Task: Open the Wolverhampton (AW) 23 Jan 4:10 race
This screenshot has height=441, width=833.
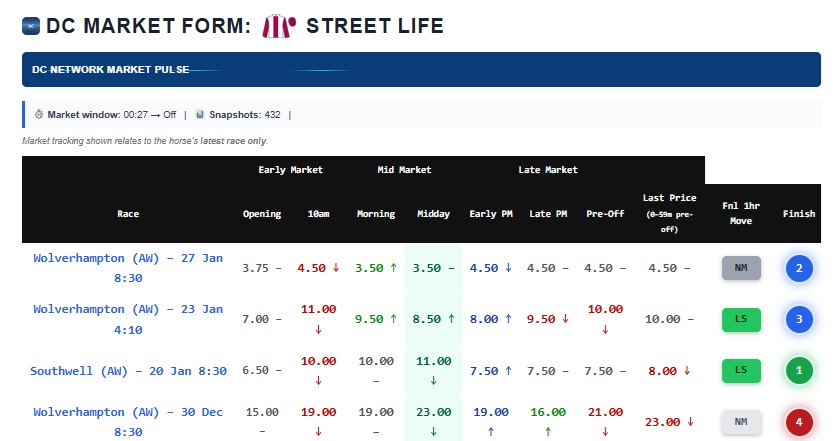Action: (128, 318)
